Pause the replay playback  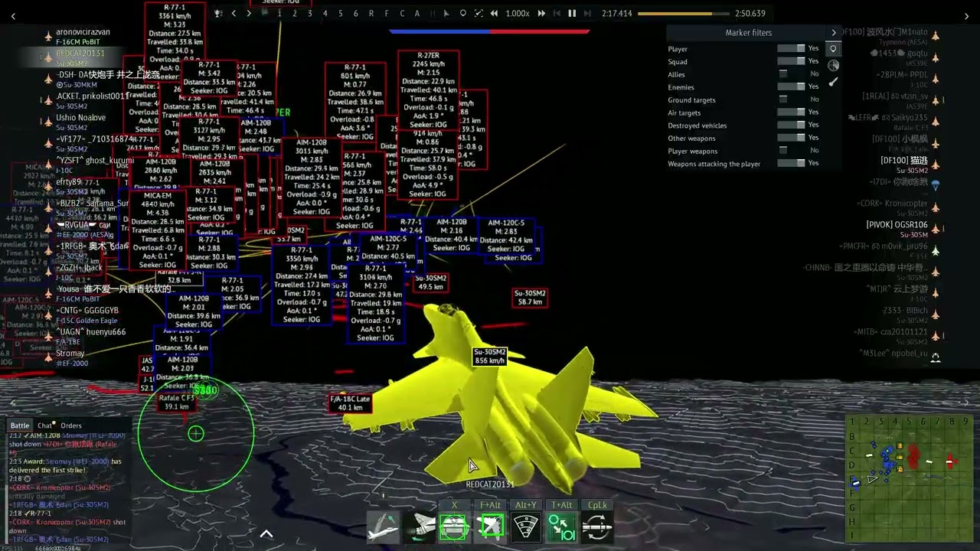[x=572, y=13]
